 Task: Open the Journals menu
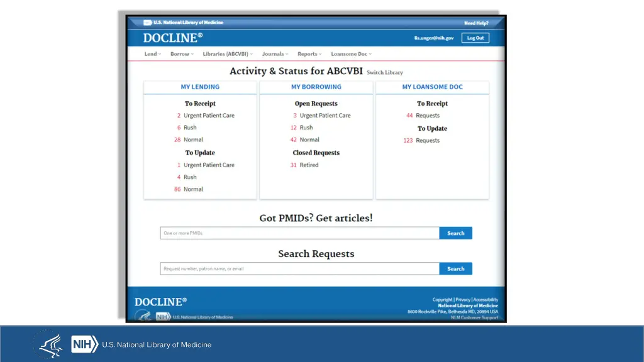[x=275, y=54]
